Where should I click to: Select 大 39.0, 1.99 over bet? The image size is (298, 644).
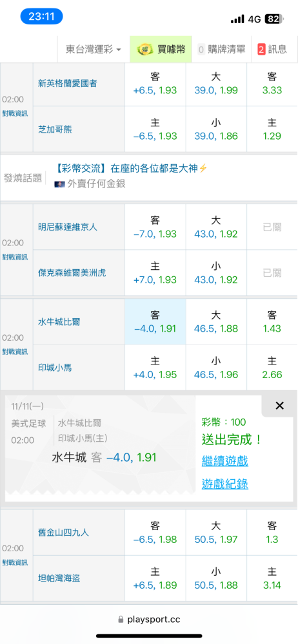[x=216, y=83]
